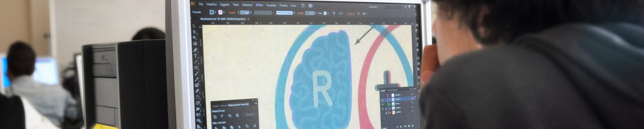Select the Selection arrow tool
Screen dimensions: 644x129
pyautogui.click(x=194, y=25)
